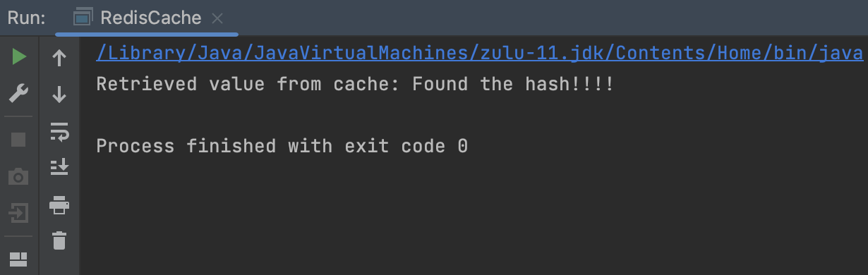Open run configuration via the wrench icon

(19, 92)
